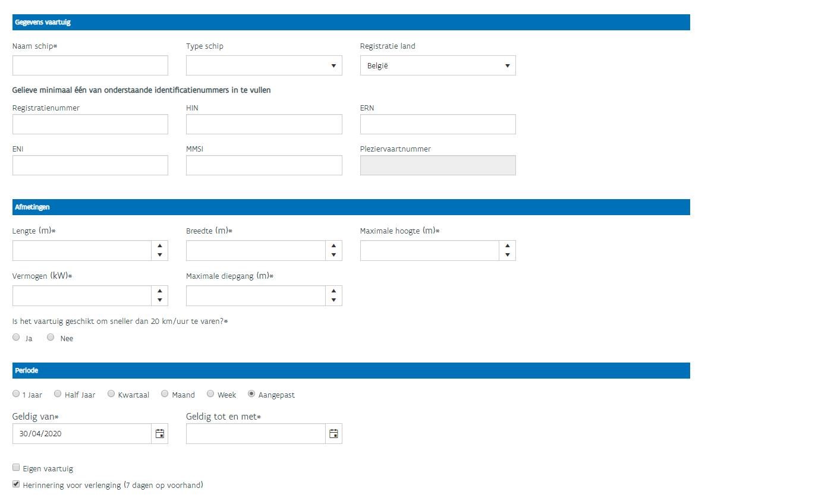Uncheck Herinnering voor verlenging checkbox

(x=16, y=484)
